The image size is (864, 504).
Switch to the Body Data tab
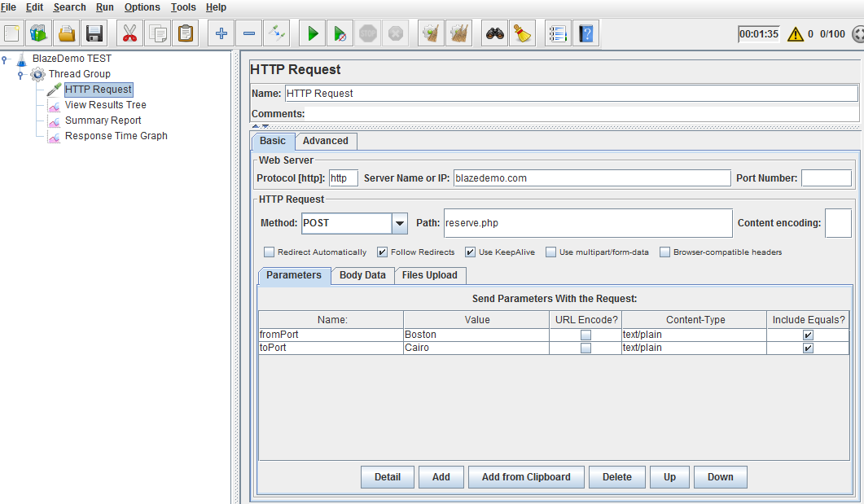362,275
